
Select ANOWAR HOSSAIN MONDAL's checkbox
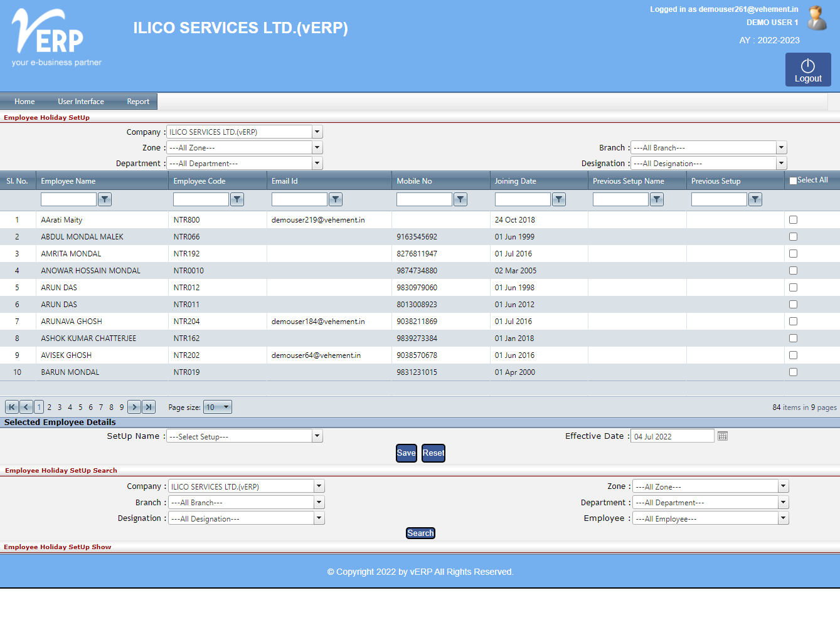pyautogui.click(x=793, y=271)
